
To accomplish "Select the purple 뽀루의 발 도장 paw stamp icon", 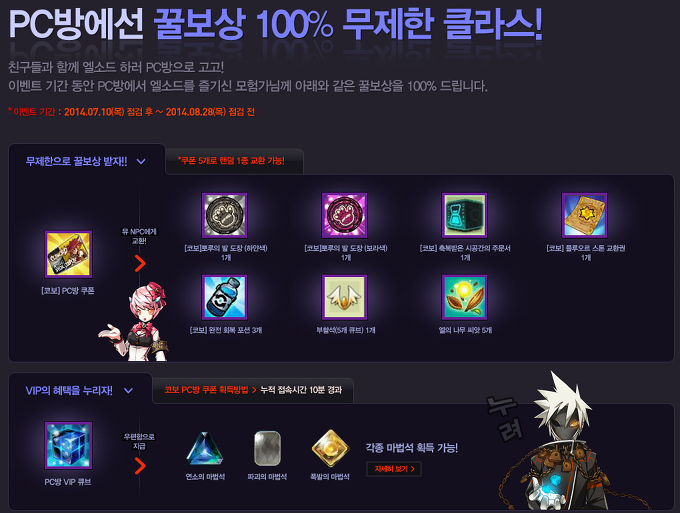I will [344, 216].
